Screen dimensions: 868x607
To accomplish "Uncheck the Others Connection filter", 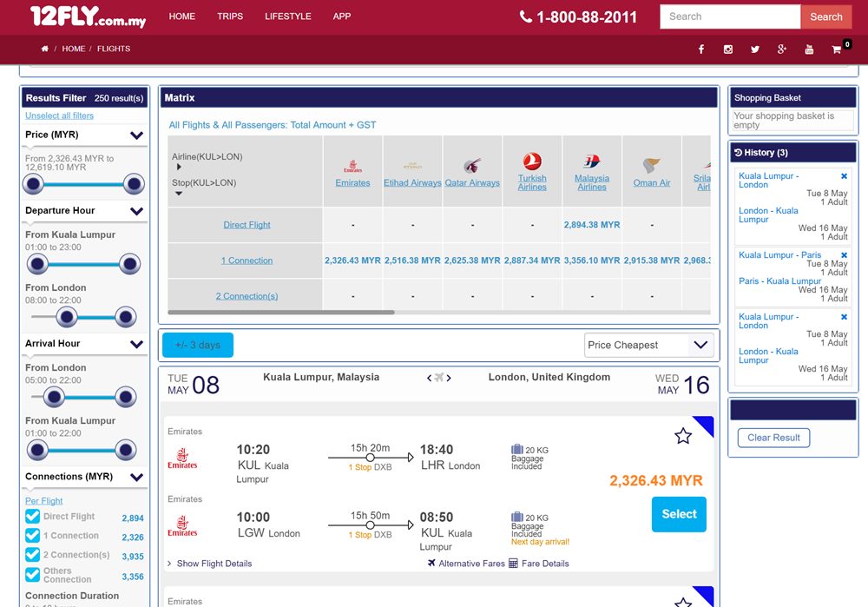I will click(x=33, y=575).
